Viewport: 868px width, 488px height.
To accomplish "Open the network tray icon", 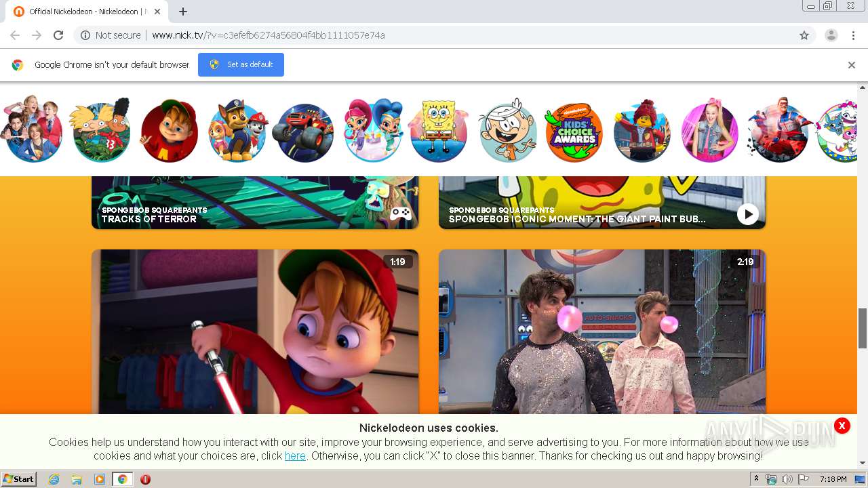I will [771, 479].
